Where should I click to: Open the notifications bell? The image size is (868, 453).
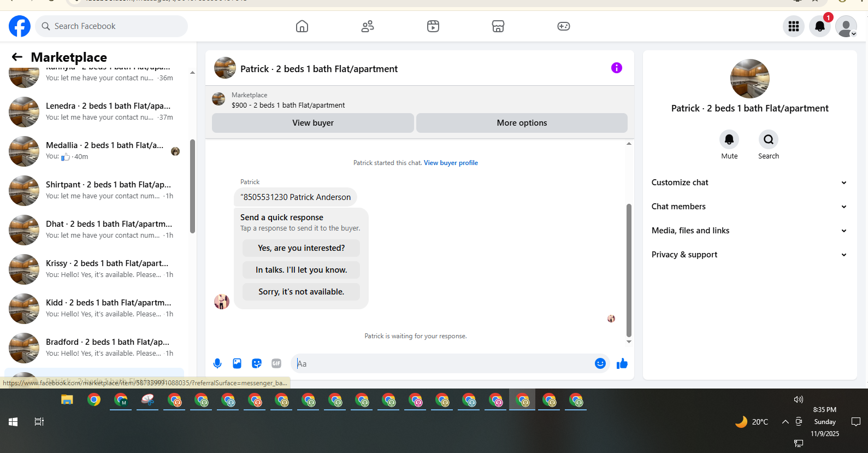820,26
